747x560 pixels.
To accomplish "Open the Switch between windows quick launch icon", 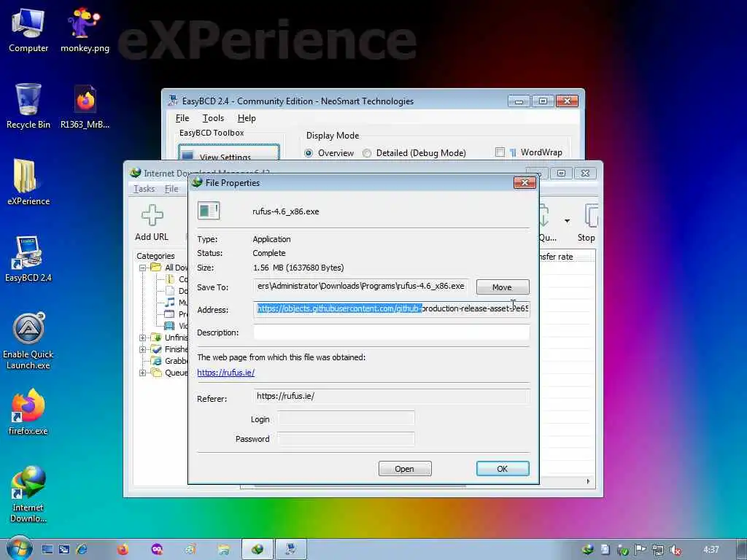I will tap(64, 550).
